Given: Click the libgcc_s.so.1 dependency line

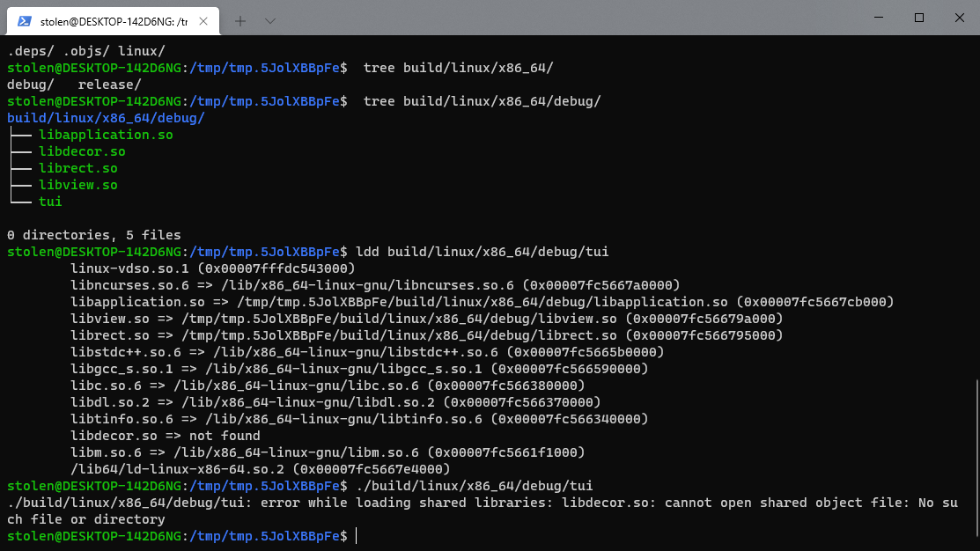Looking at the screenshot, I should coord(359,369).
